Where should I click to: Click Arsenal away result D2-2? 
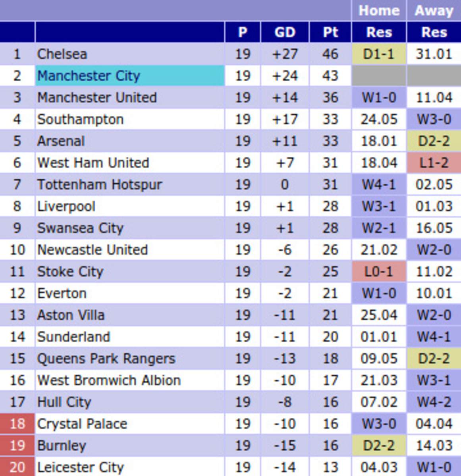(434, 141)
